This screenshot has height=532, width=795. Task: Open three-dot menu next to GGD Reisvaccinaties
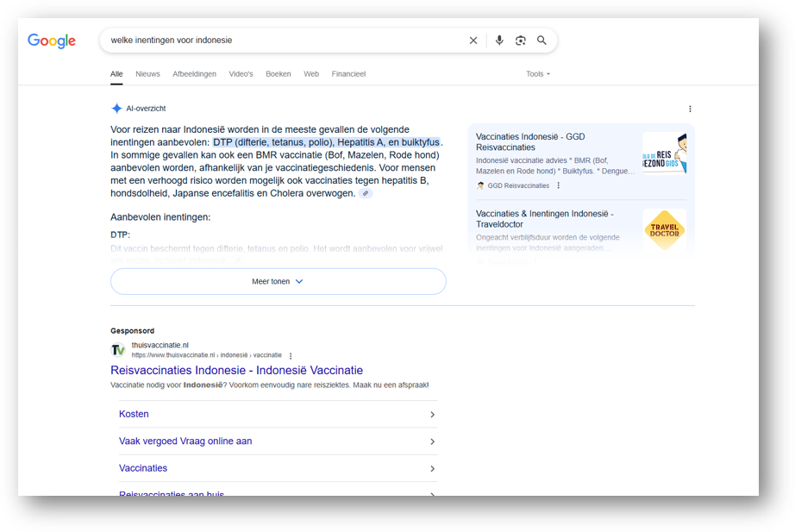[x=559, y=185]
